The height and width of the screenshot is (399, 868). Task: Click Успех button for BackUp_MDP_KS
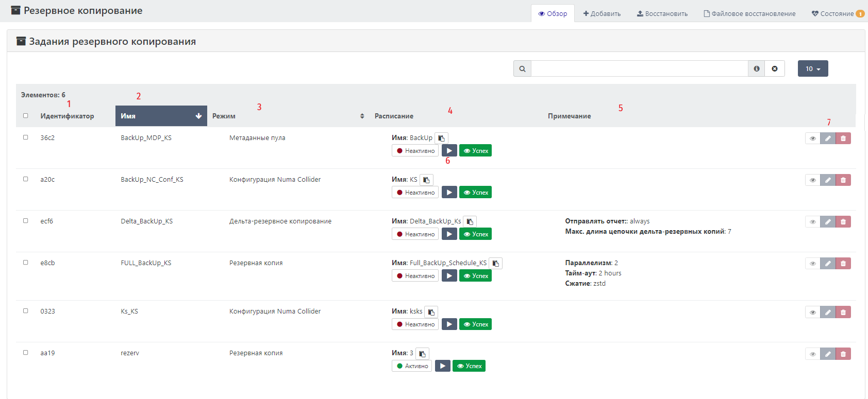coord(475,151)
